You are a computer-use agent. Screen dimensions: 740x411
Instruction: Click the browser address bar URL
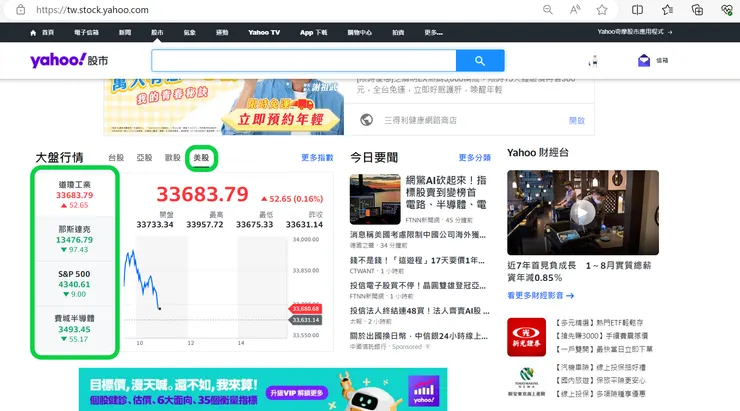[92, 9]
